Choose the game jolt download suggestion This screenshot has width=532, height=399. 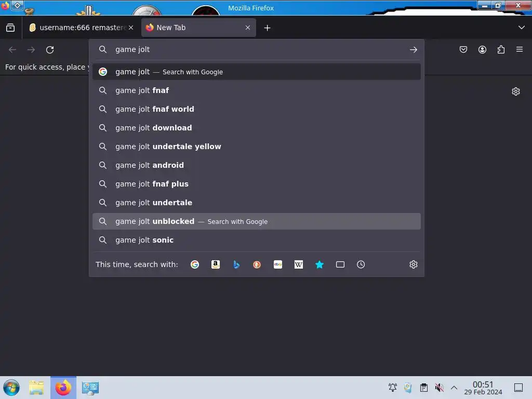257,128
